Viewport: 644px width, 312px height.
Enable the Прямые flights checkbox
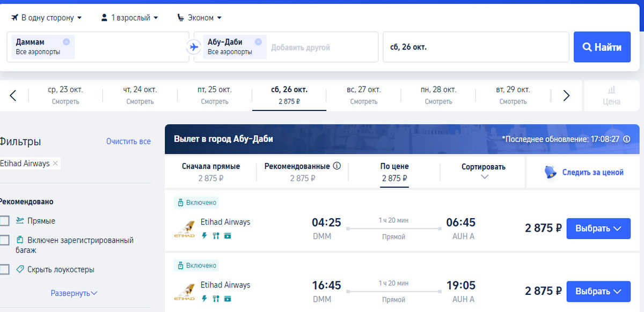5,221
